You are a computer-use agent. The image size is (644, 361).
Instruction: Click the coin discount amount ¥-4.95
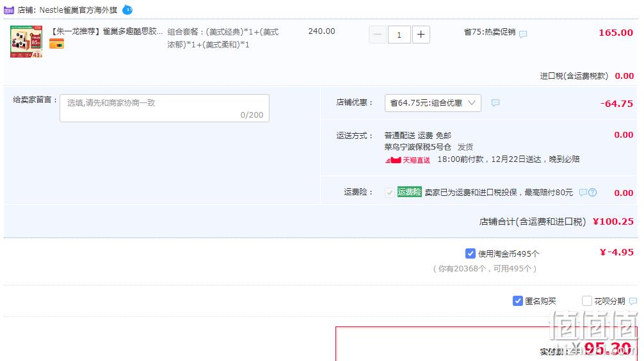point(616,252)
